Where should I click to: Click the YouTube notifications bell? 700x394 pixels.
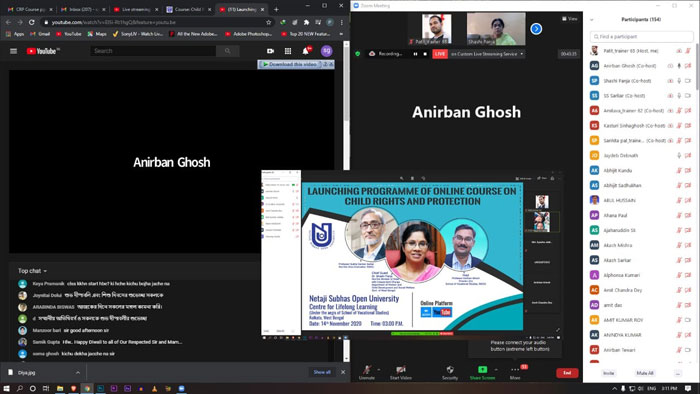(x=306, y=51)
